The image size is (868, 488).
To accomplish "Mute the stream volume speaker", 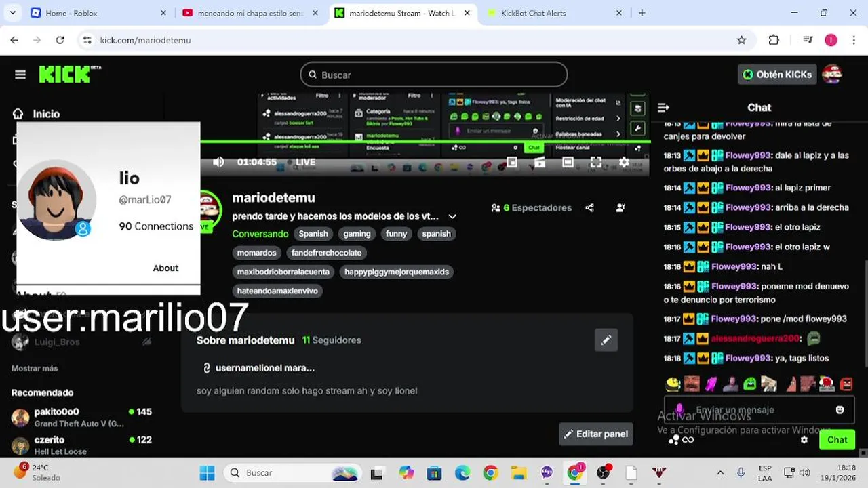I will pyautogui.click(x=218, y=162).
